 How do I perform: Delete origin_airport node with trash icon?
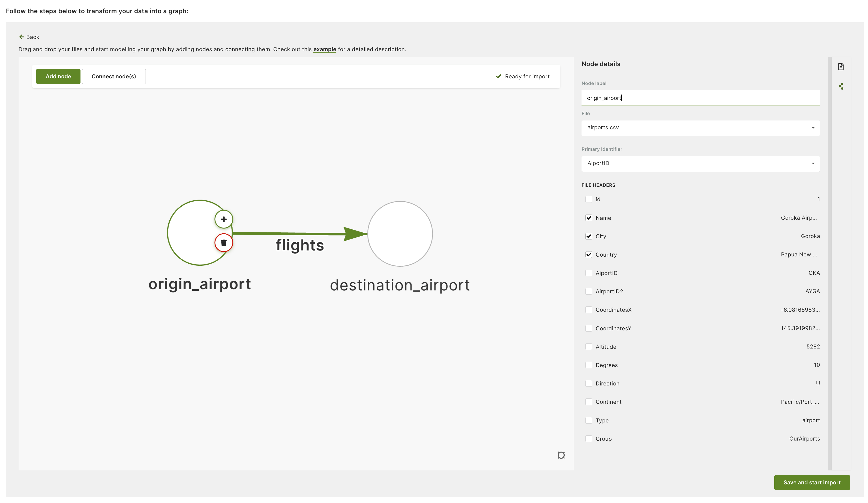(224, 243)
